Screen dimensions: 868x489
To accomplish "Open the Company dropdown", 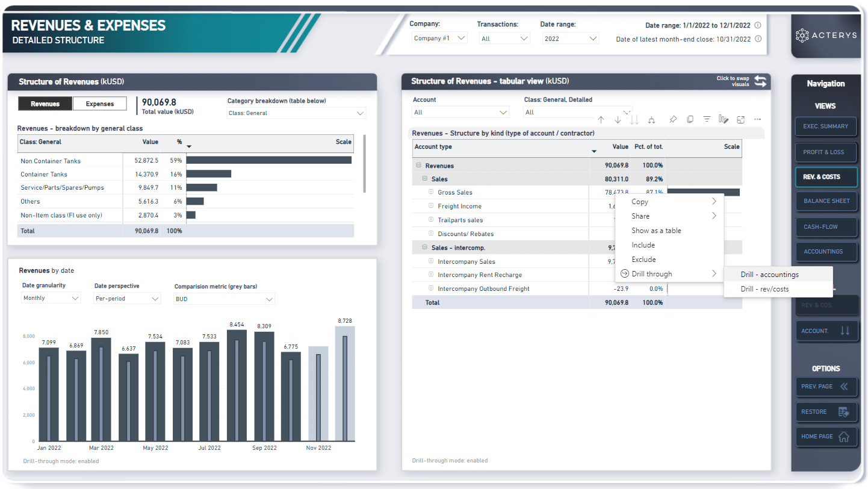I will pyautogui.click(x=440, y=39).
